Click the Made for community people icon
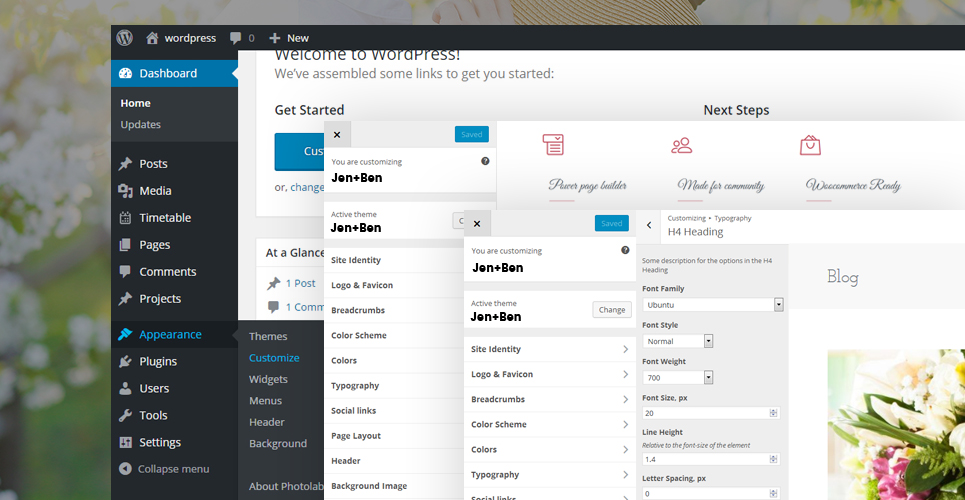 point(681,145)
